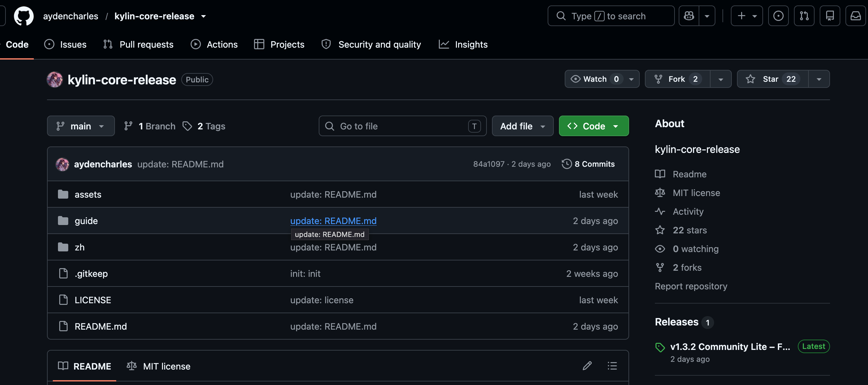This screenshot has height=385, width=868.
Task: Expand the fork options caret dropdown
Action: tap(721, 79)
